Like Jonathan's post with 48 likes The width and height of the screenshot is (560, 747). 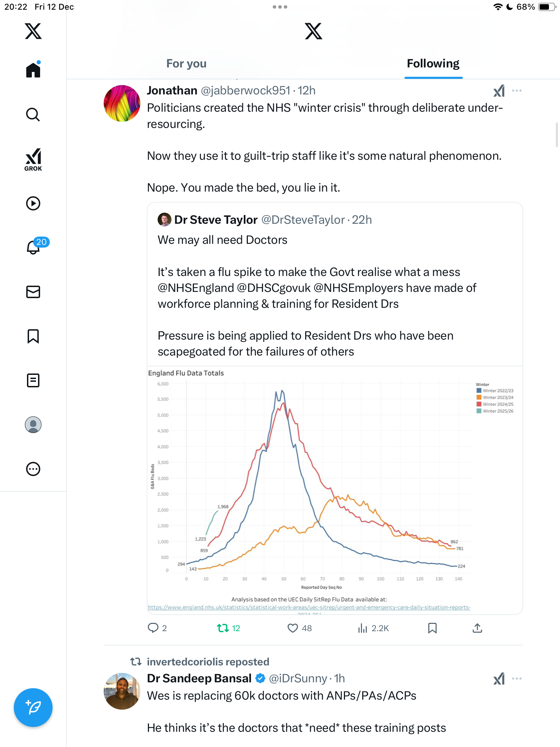(293, 628)
